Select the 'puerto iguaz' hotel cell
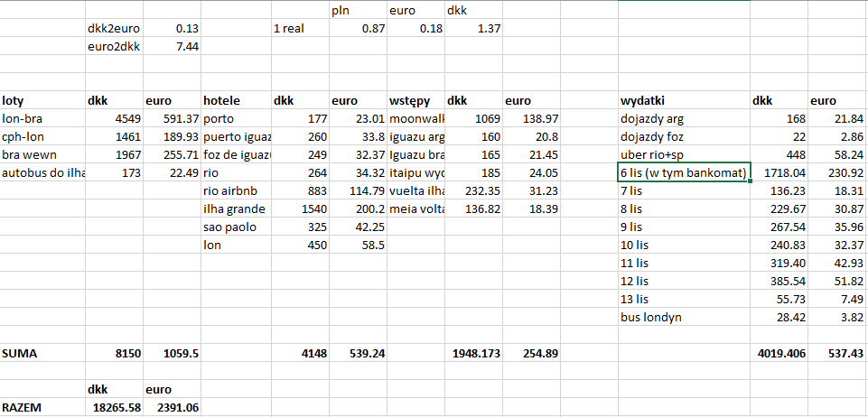Image resolution: width=868 pixels, height=417 pixels. 237,136
